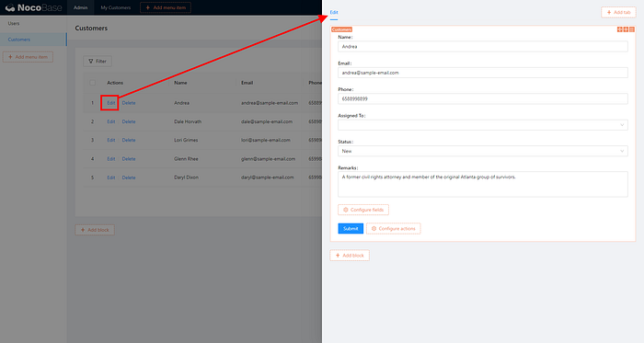
Task: Open My Customers in top bar
Action: pos(116,7)
